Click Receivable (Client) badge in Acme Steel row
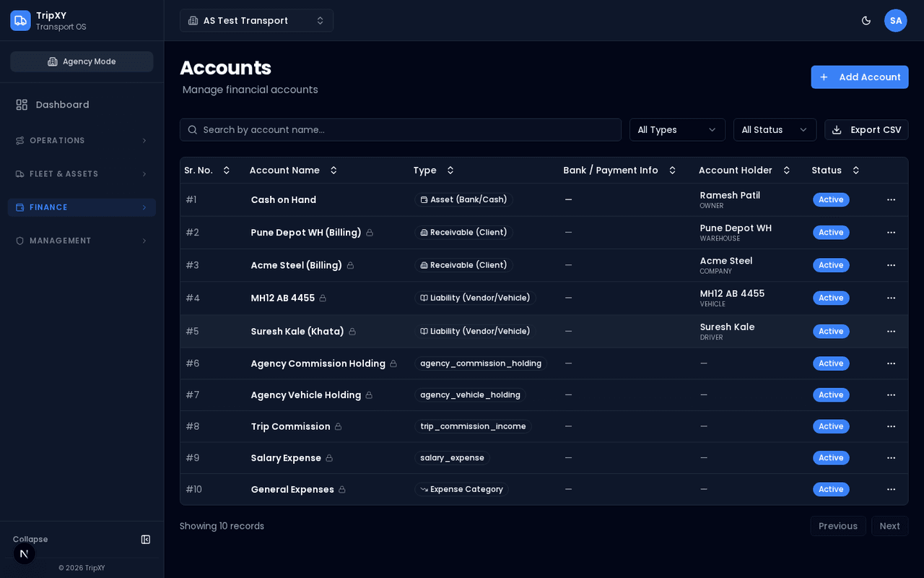The height and width of the screenshot is (578, 924). click(463, 265)
